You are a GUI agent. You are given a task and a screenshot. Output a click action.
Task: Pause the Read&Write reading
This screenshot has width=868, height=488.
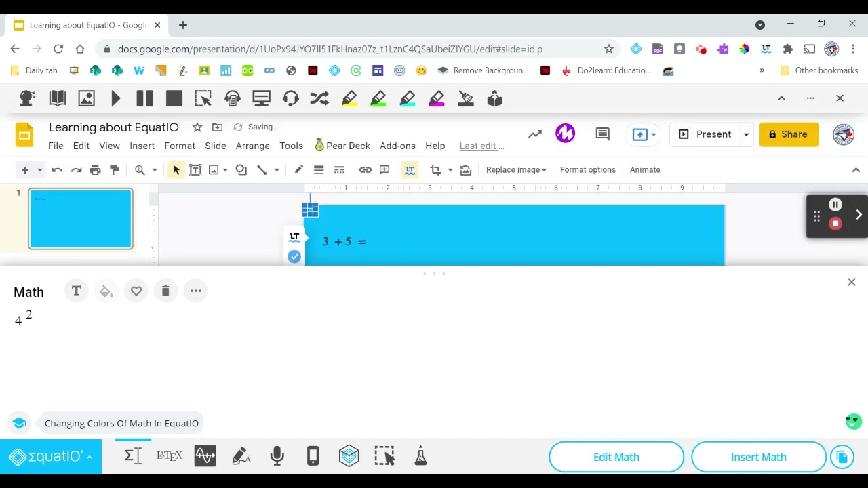144,99
